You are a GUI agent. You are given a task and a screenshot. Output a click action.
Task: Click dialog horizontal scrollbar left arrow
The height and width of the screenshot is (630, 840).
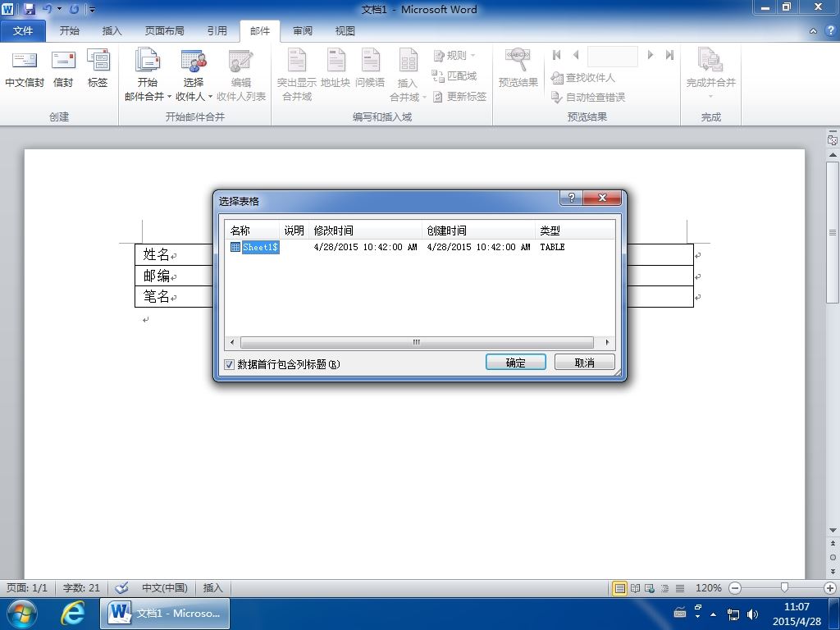[232, 342]
